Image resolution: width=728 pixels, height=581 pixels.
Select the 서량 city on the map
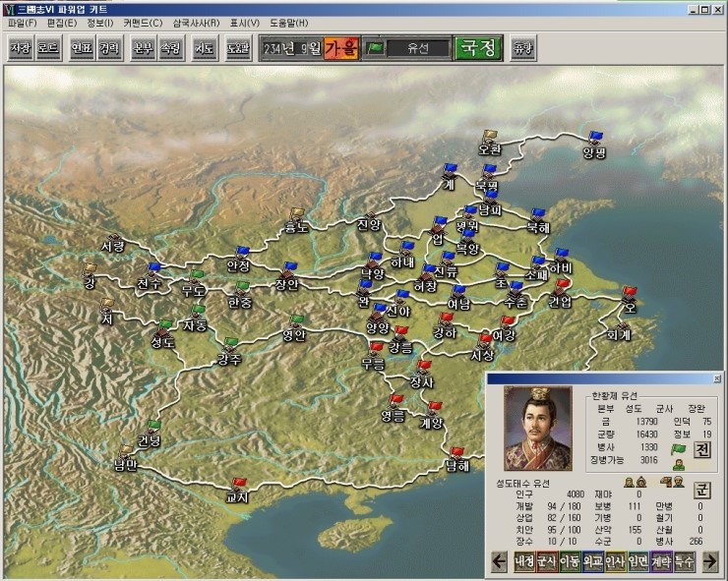pyautogui.click(x=112, y=242)
